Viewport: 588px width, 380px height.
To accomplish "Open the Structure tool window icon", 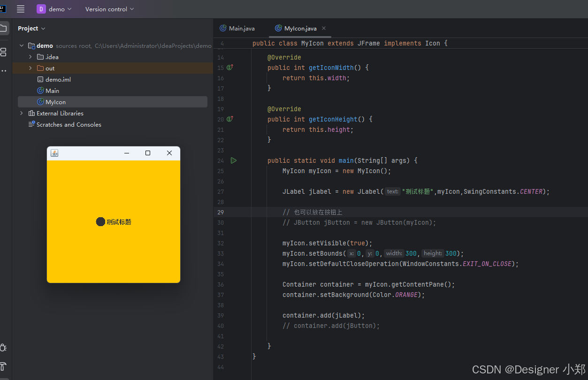I will 3,52.
